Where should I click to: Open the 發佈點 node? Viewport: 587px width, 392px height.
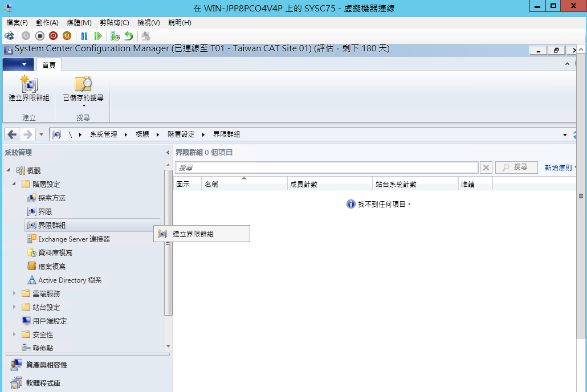[38, 348]
